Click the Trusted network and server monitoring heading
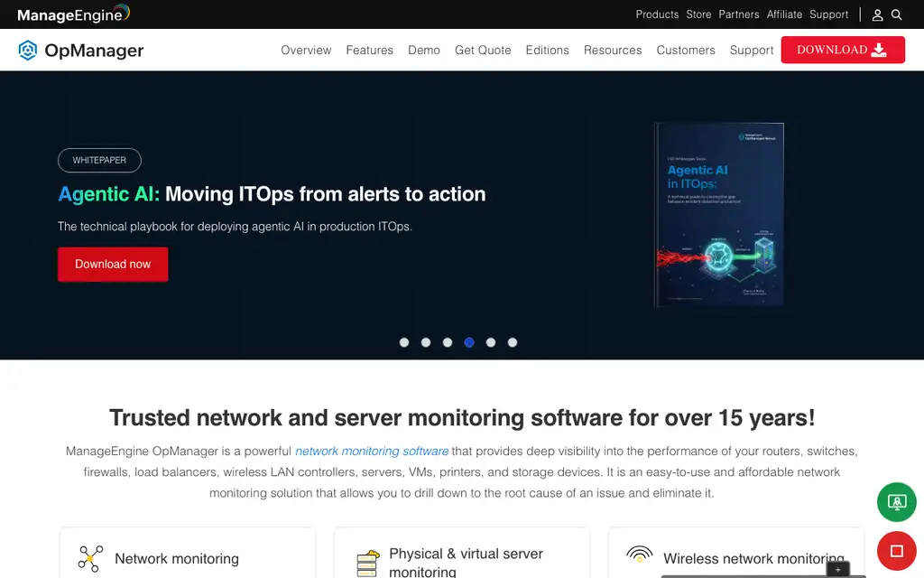Screen dimensions: 924x578 click(462, 417)
